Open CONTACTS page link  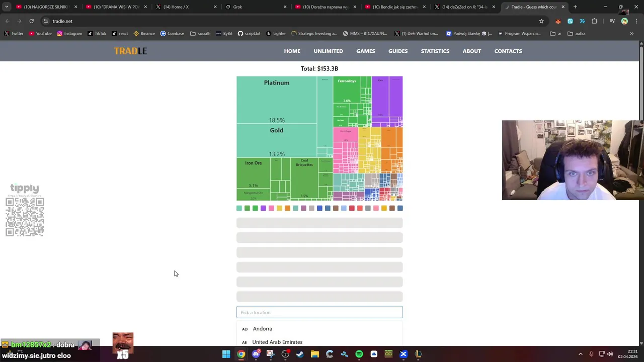(x=508, y=51)
